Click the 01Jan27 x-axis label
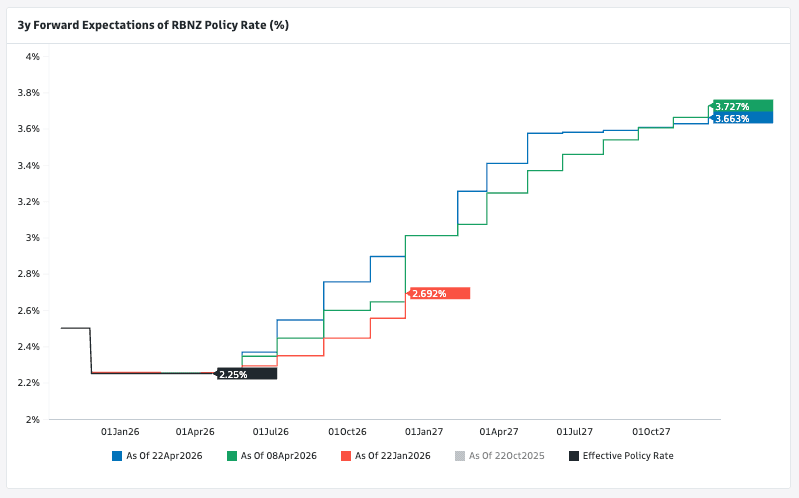 click(x=423, y=432)
